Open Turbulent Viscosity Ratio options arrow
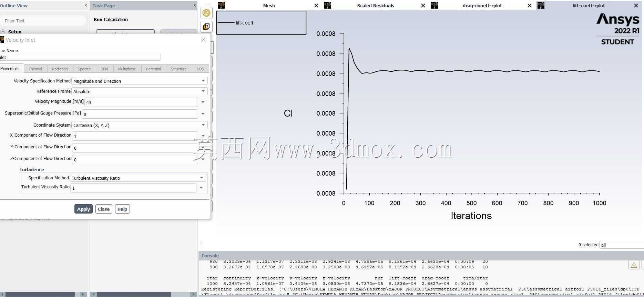The height and width of the screenshot is (297, 644). (201, 188)
